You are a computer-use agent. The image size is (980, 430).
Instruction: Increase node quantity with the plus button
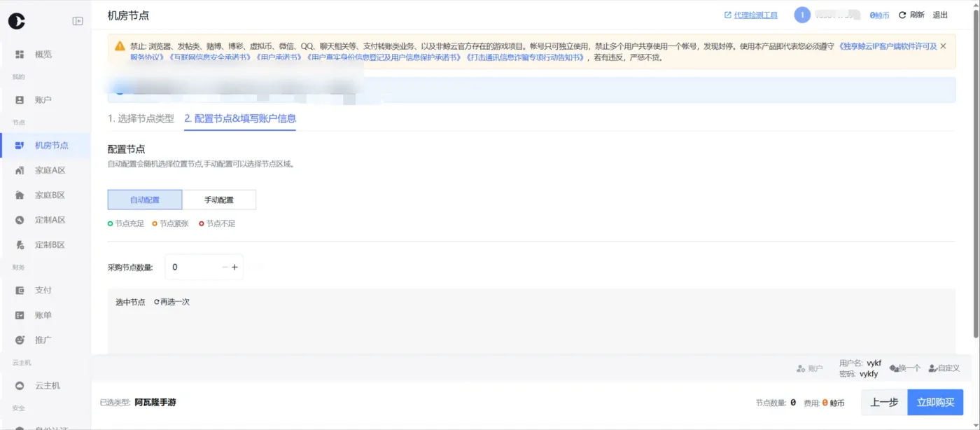coord(234,267)
